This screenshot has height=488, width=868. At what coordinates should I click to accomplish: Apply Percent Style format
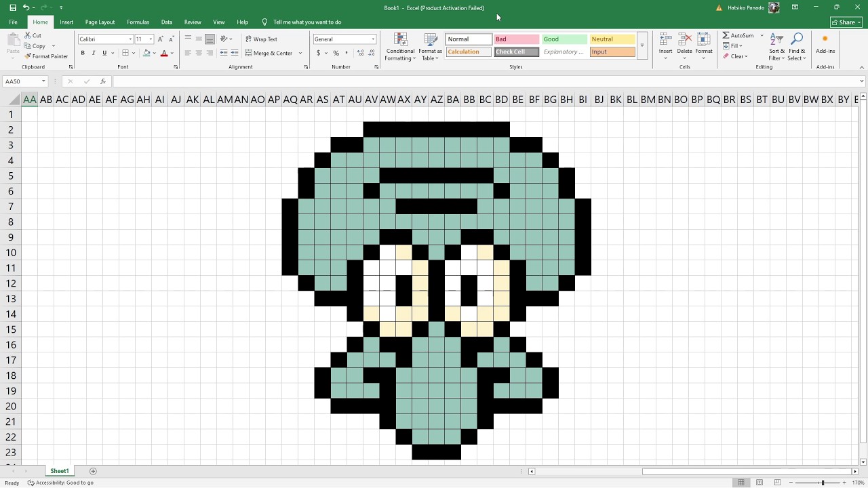pos(336,53)
